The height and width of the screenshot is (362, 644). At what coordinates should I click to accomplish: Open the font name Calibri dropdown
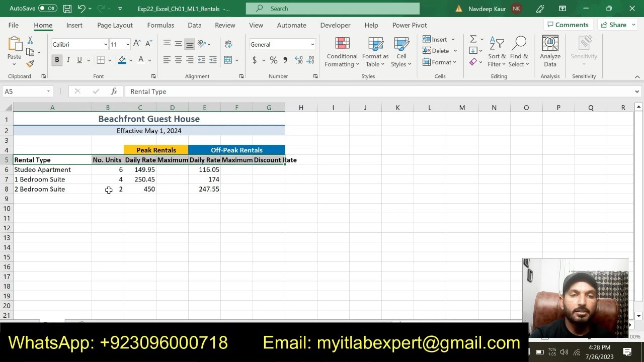tap(105, 44)
